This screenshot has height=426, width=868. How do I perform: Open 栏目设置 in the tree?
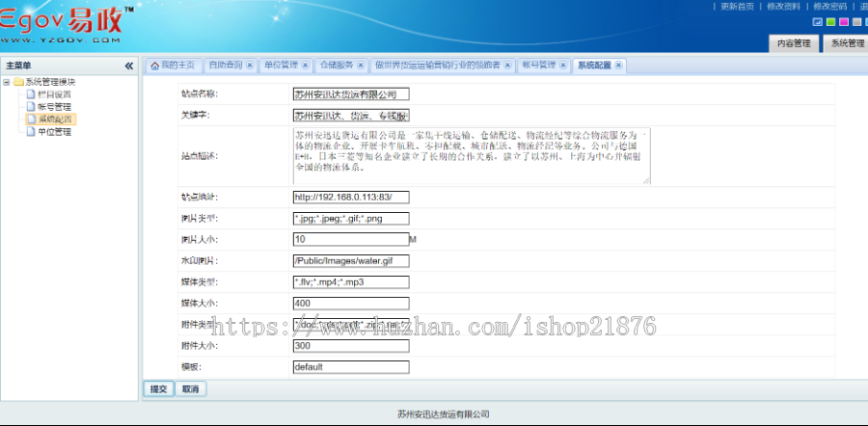tap(54, 94)
